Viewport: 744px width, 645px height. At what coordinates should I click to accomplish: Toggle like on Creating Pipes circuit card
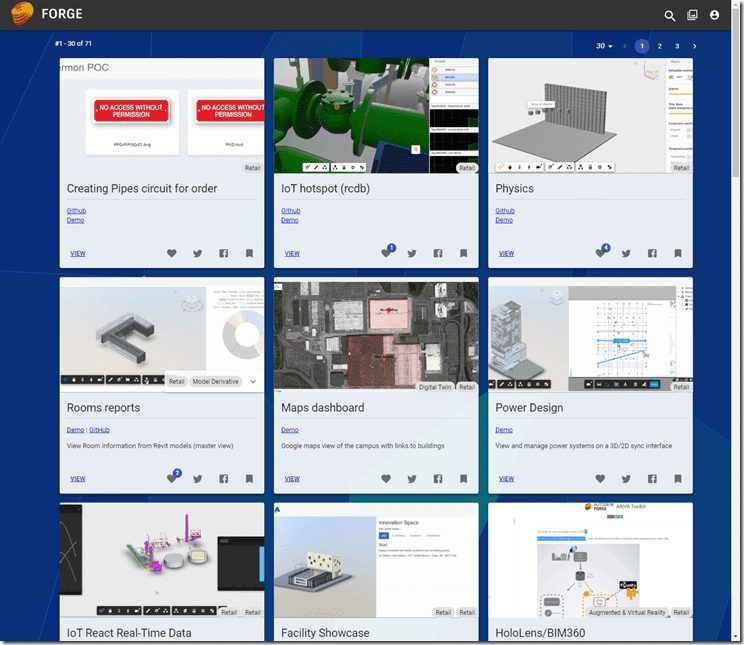click(x=172, y=254)
